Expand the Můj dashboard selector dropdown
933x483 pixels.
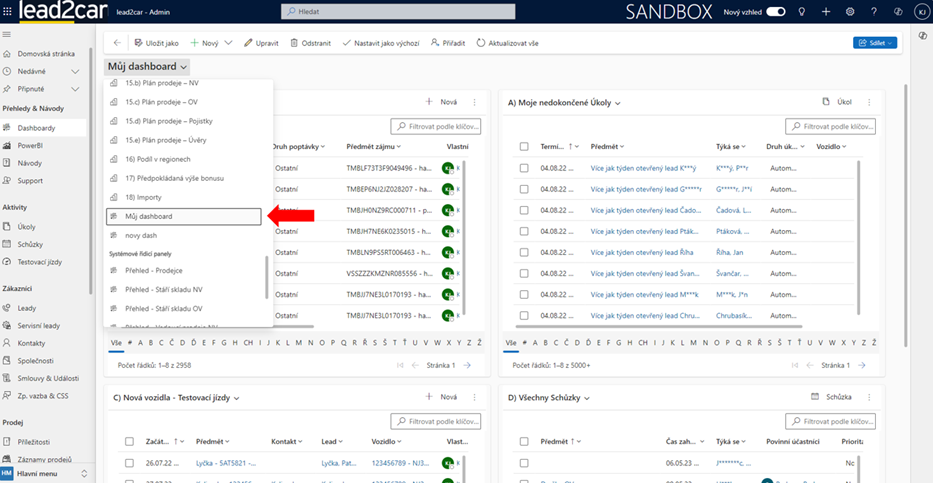click(146, 67)
